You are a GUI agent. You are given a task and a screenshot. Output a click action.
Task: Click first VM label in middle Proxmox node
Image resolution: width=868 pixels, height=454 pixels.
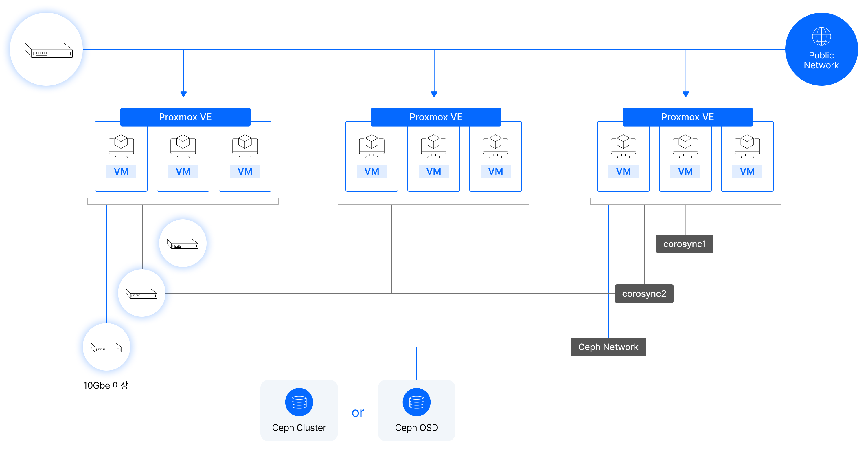coord(372,171)
